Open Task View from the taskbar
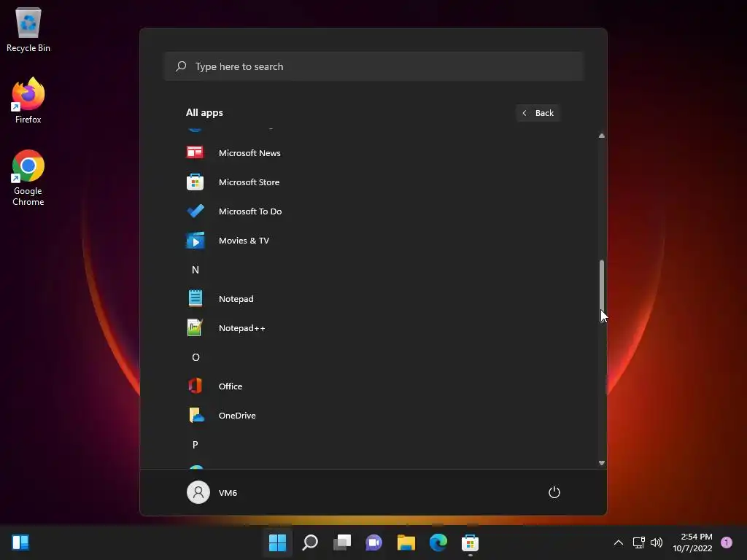Screen dimensions: 747x560 [x=341, y=542]
